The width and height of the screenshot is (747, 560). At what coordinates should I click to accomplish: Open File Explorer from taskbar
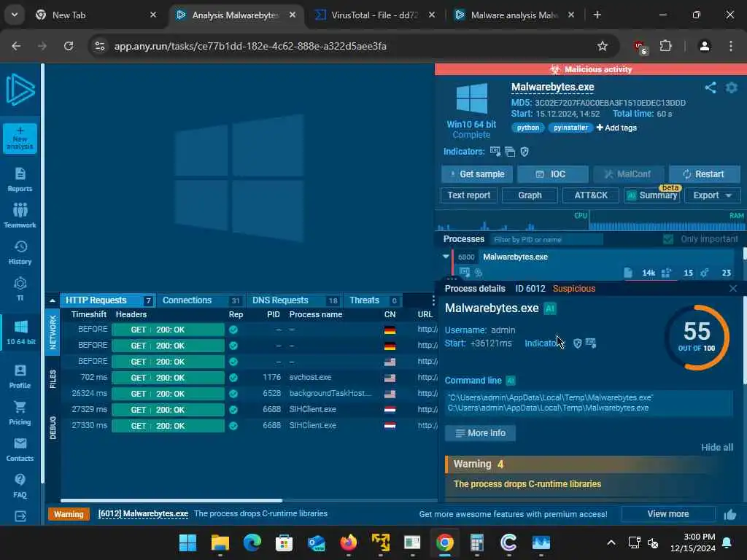click(x=220, y=542)
